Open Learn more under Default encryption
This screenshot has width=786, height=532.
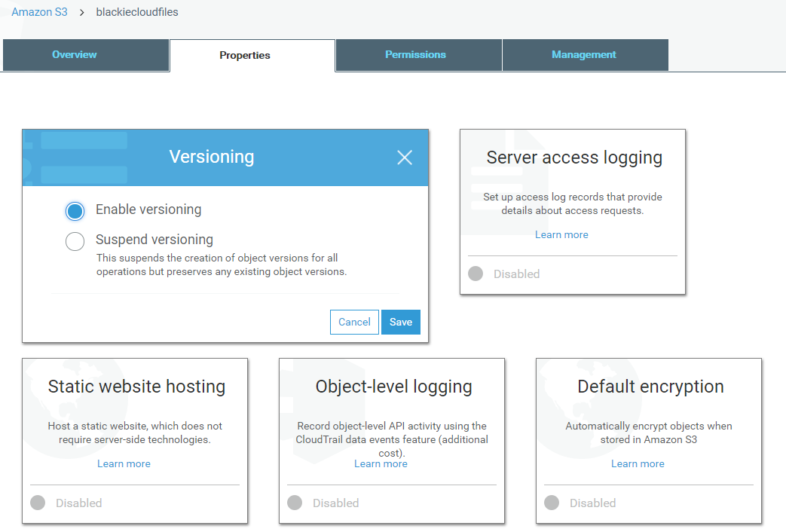[x=638, y=464]
